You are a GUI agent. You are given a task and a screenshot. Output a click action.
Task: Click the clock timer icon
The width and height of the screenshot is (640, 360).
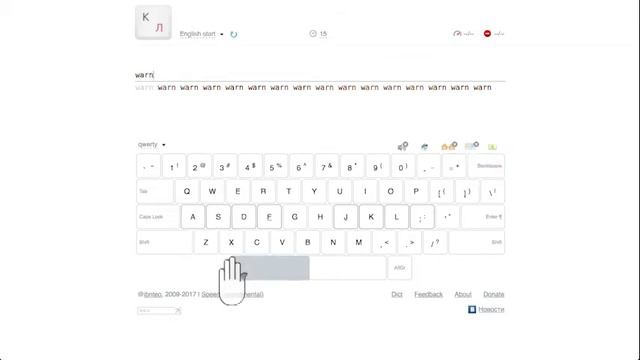tap(313, 33)
